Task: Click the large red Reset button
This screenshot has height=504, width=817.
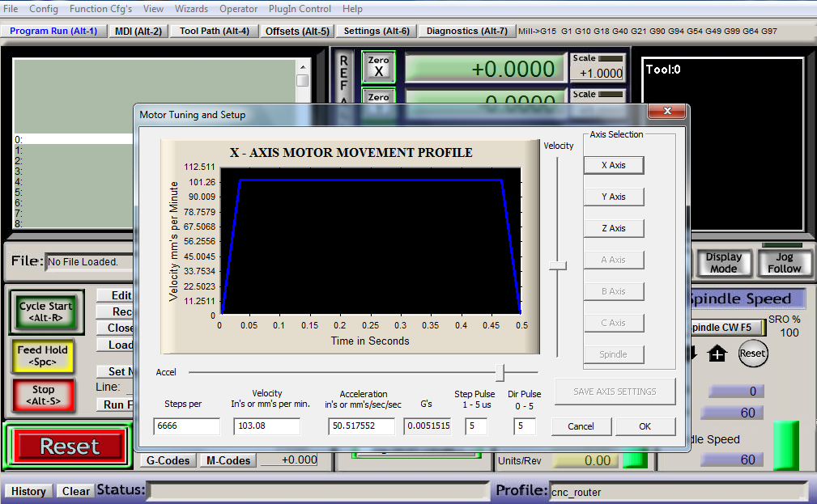Action: pos(69,446)
